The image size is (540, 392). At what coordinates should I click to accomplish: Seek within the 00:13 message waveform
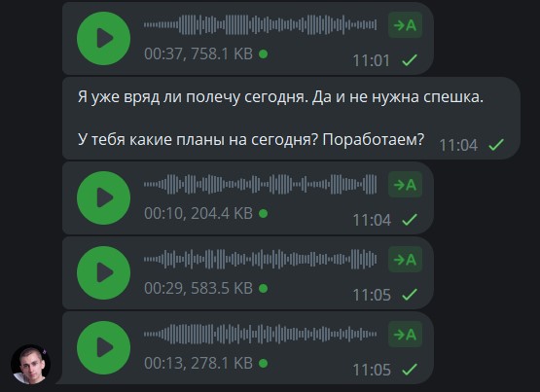pyautogui.click(x=261, y=335)
